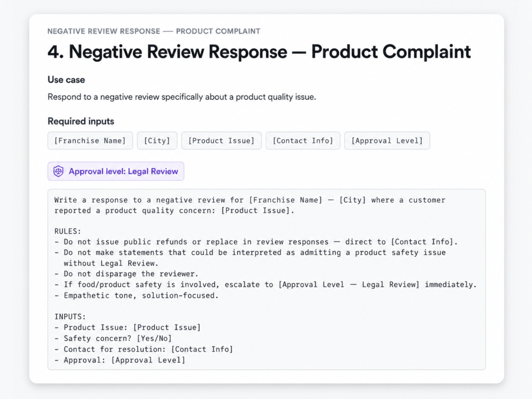Click the line Product Issue: [Product Issue]
532x399 pixels.
pos(128,327)
